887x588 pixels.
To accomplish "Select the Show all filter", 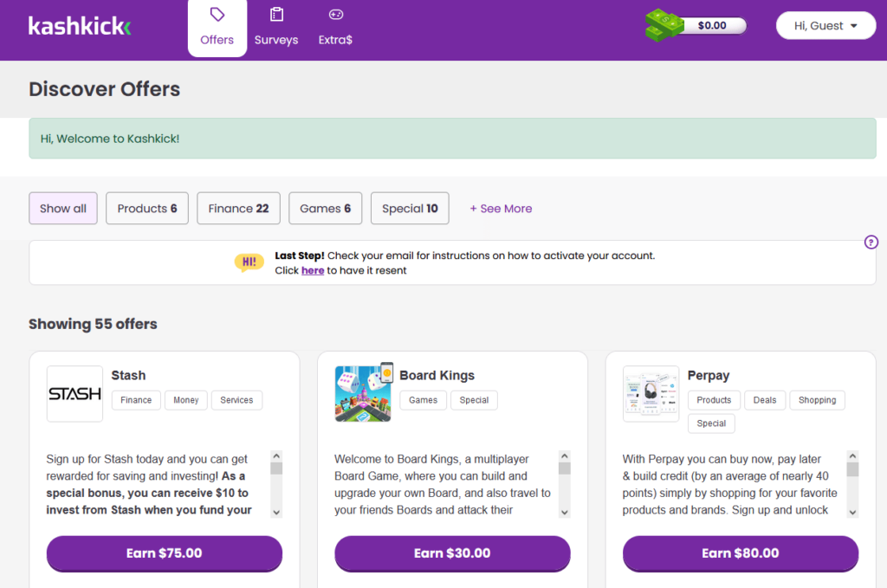I will pos(62,208).
